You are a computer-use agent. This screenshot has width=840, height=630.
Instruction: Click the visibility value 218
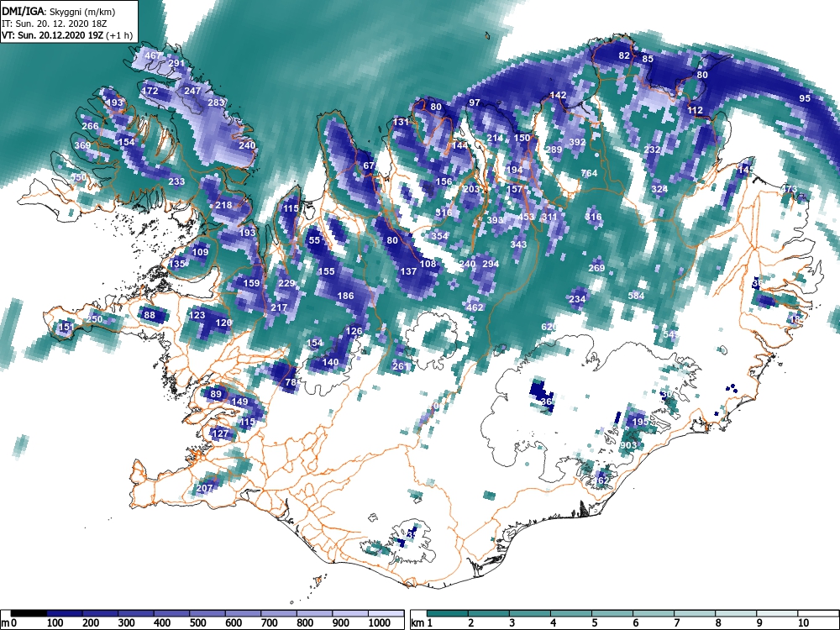click(x=223, y=205)
